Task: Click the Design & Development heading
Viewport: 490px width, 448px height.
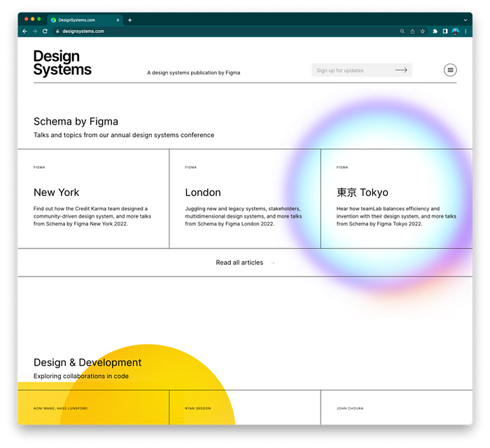Action: click(87, 363)
